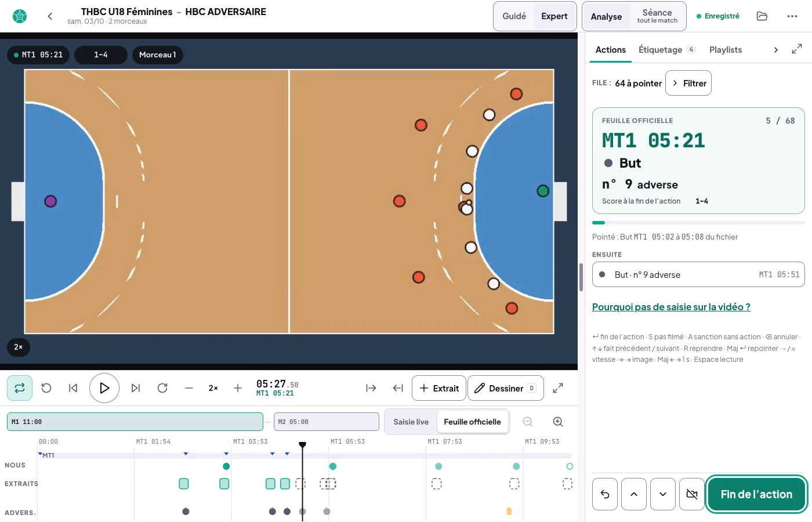Open the folder icon in header
812x522 pixels.
click(762, 16)
